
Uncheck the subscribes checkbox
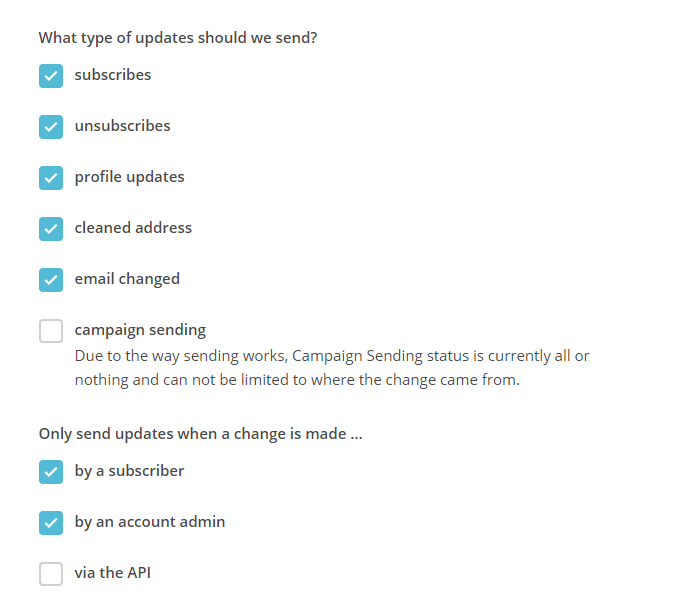(x=51, y=76)
